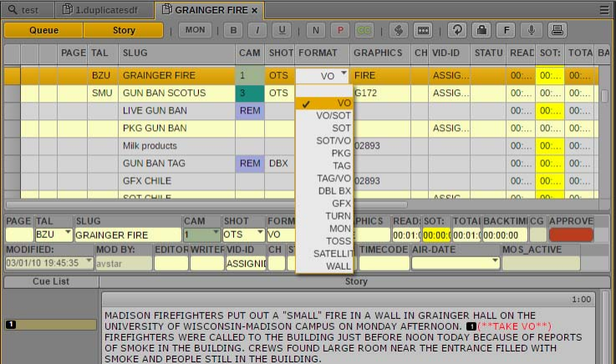The width and height of the screenshot is (616, 364).
Task: Choose the blank option atop format list
Action: [x=324, y=91]
